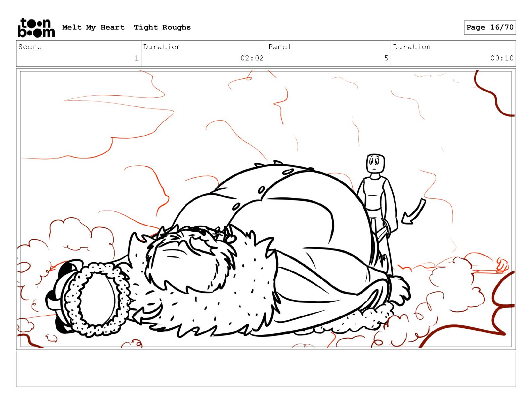Click the Toon Boom logo
The width and height of the screenshot is (532, 411).
[x=36, y=28]
